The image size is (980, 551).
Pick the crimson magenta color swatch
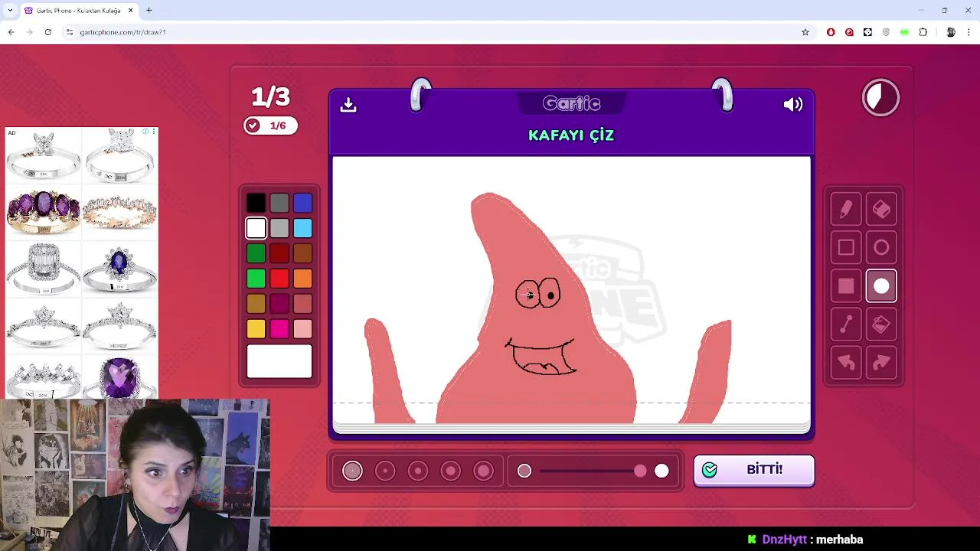click(279, 304)
